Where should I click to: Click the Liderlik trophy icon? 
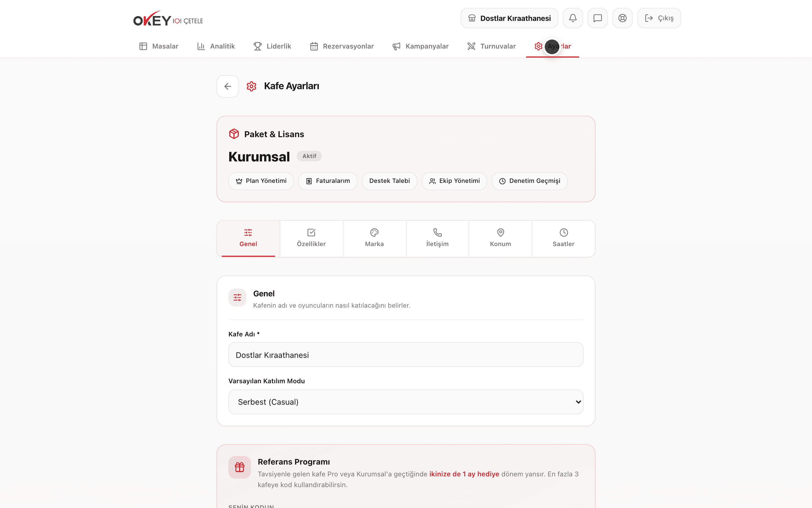(x=258, y=46)
